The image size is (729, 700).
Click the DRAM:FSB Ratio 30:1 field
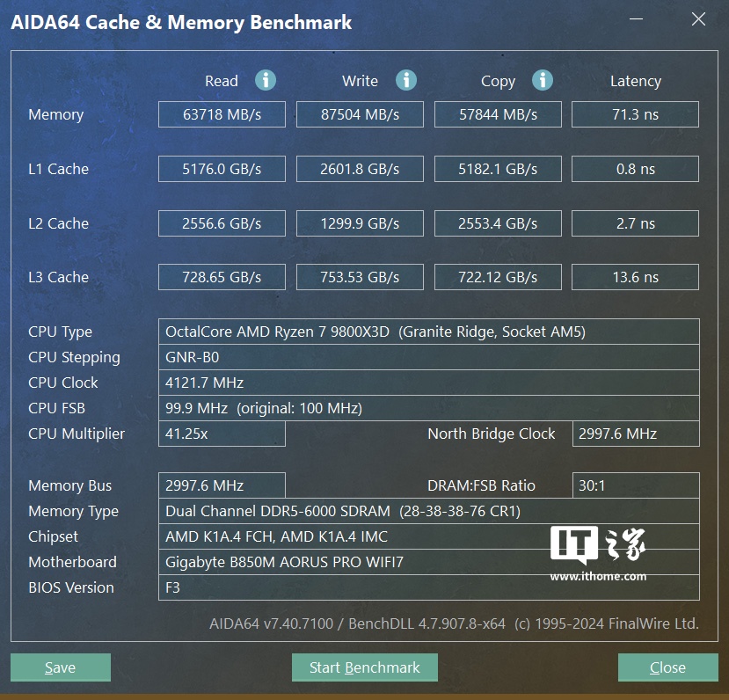coord(635,485)
